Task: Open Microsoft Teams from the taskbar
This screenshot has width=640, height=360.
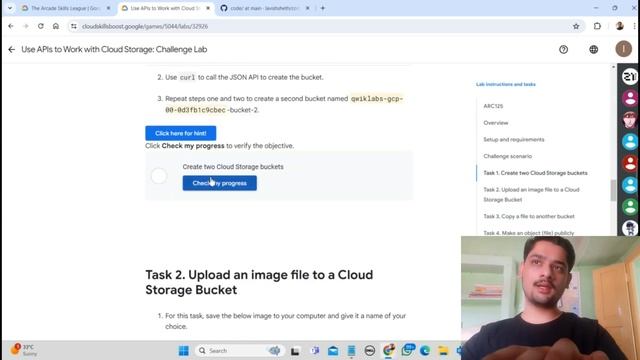Action: point(314,351)
